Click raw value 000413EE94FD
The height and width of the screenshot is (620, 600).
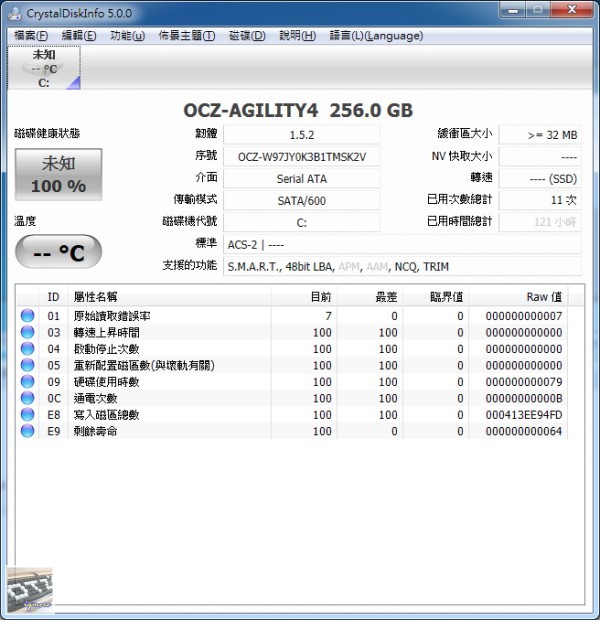[524, 415]
